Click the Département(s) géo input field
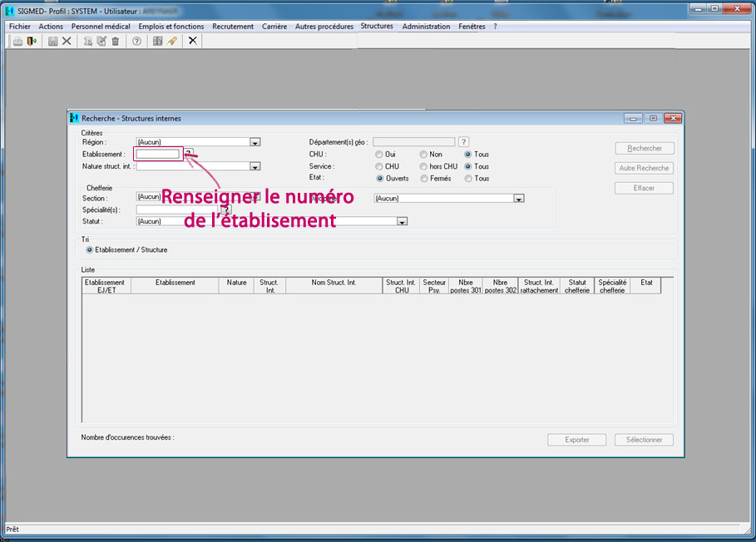This screenshot has width=756, height=542. pyautogui.click(x=413, y=141)
